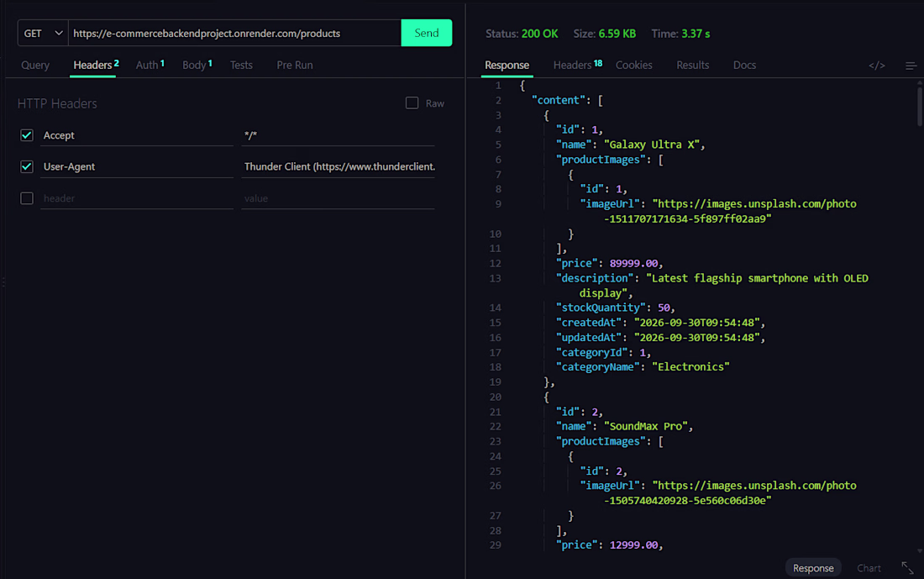Edit the Accept header name field
Screen dimensions: 924x579
coord(137,135)
